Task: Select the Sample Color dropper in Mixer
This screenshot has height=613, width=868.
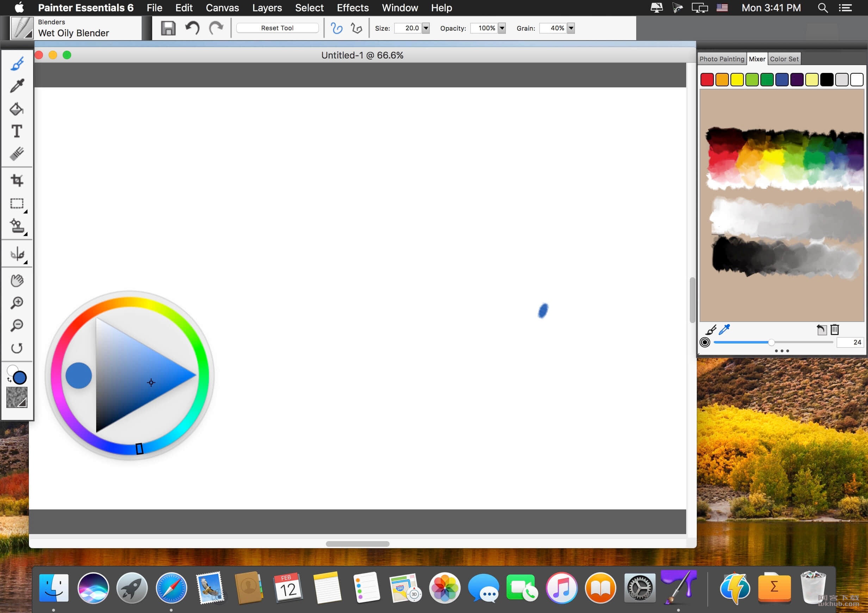Action: pyautogui.click(x=724, y=330)
